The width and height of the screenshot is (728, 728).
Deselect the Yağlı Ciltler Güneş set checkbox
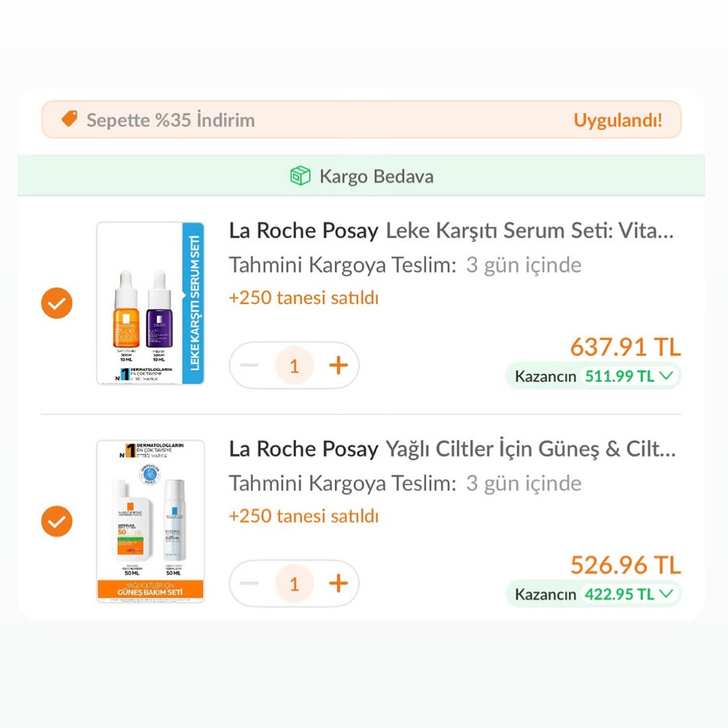(57, 522)
